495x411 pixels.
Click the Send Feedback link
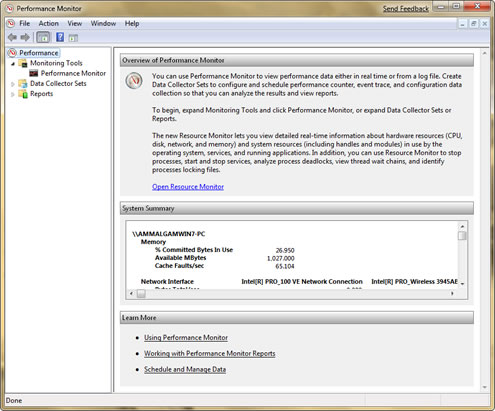[x=406, y=9]
